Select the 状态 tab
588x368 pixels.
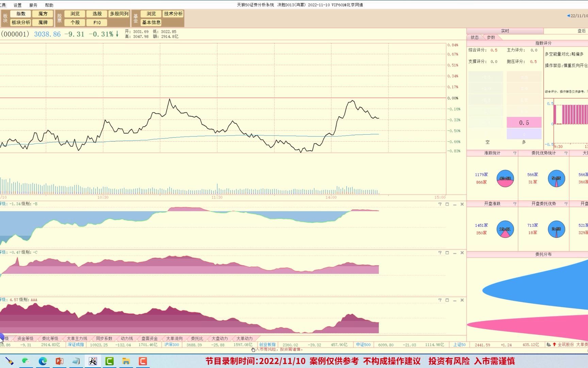coord(475,37)
